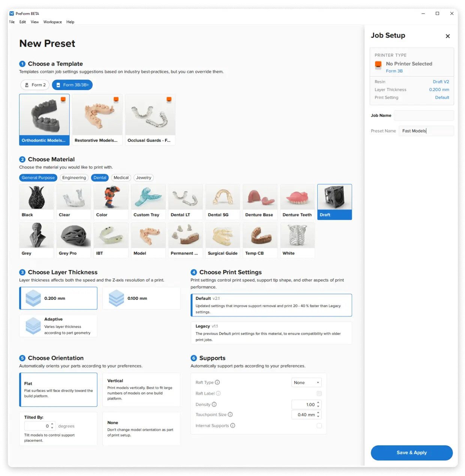Close the Job Setup panel
Viewport: 465px width, 476px height.
tap(447, 36)
